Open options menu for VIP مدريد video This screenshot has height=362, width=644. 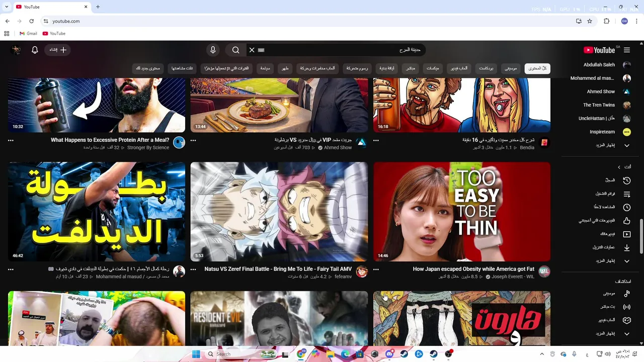coord(193,140)
